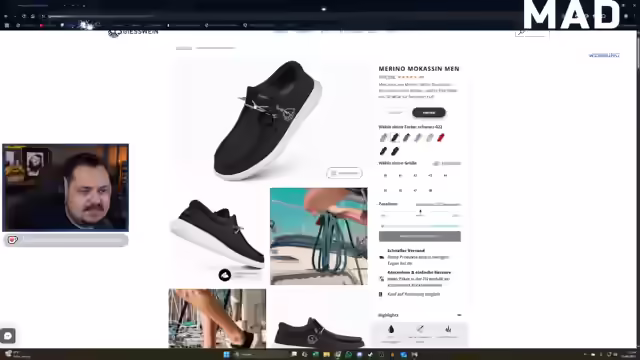Screen dimensions: 640x360
Task: Select the first size in top row
Action: (x=385, y=176)
